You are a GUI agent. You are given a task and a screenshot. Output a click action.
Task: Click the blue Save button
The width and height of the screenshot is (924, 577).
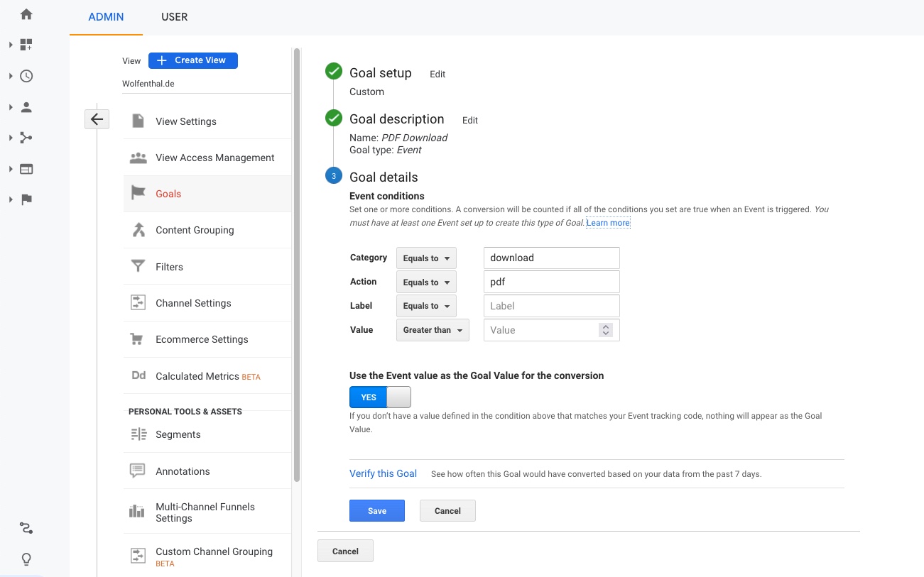click(x=376, y=511)
